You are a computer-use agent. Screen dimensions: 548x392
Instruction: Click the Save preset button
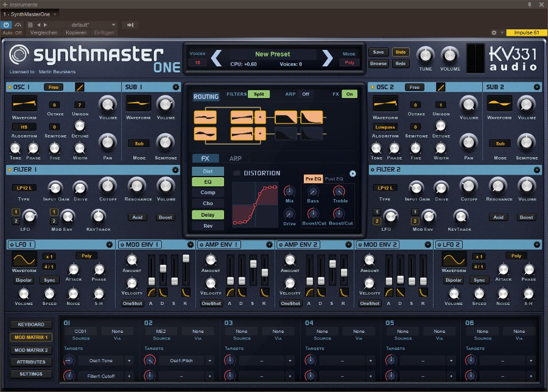click(x=379, y=52)
